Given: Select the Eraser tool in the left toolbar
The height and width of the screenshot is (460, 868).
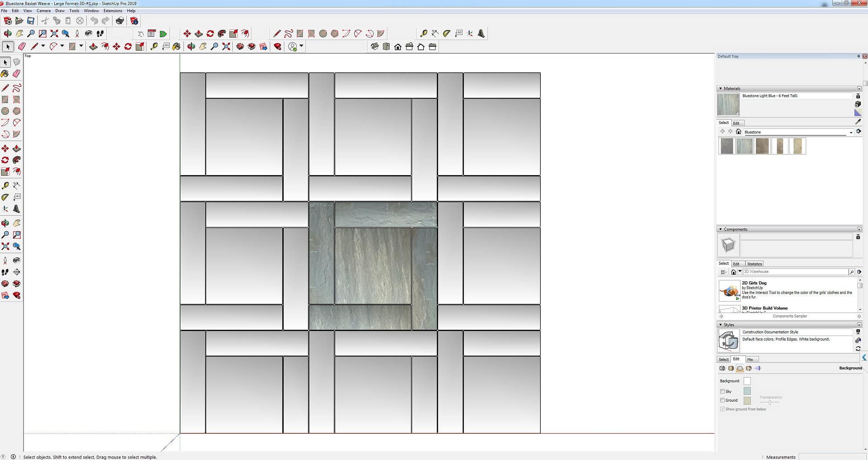Looking at the screenshot, I should pos(17,74).
